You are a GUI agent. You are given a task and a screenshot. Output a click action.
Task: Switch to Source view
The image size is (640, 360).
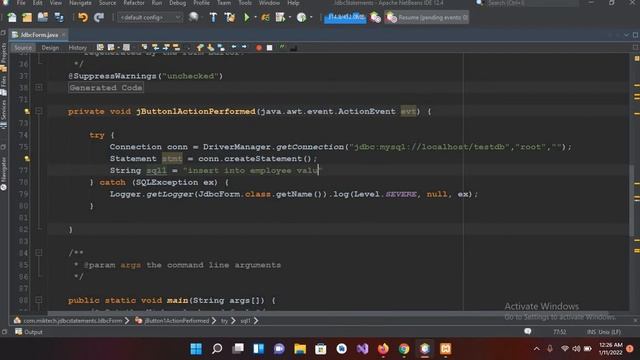click(x=23, y=48)
